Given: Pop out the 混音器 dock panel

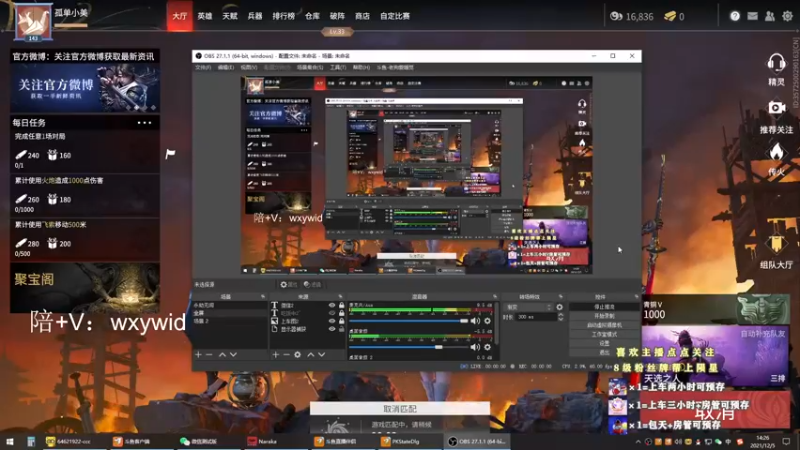Looking at the screenshot, I should pos(494,296).
